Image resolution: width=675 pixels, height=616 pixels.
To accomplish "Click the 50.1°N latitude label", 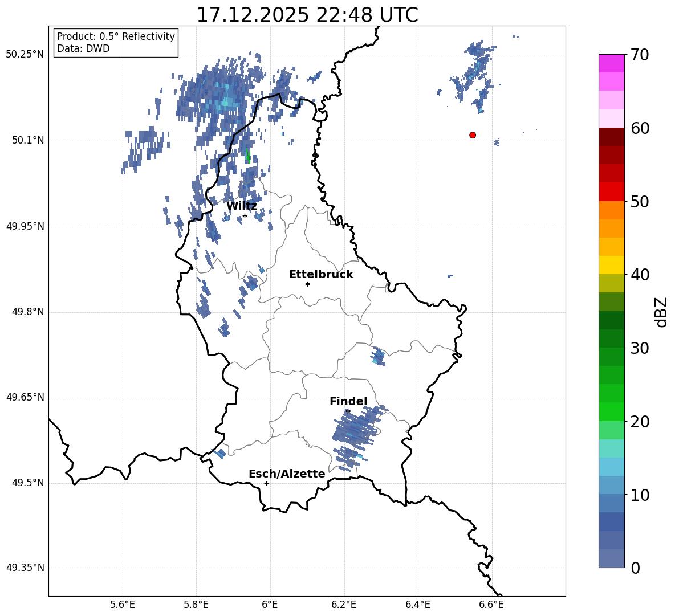I will [29, 140].
